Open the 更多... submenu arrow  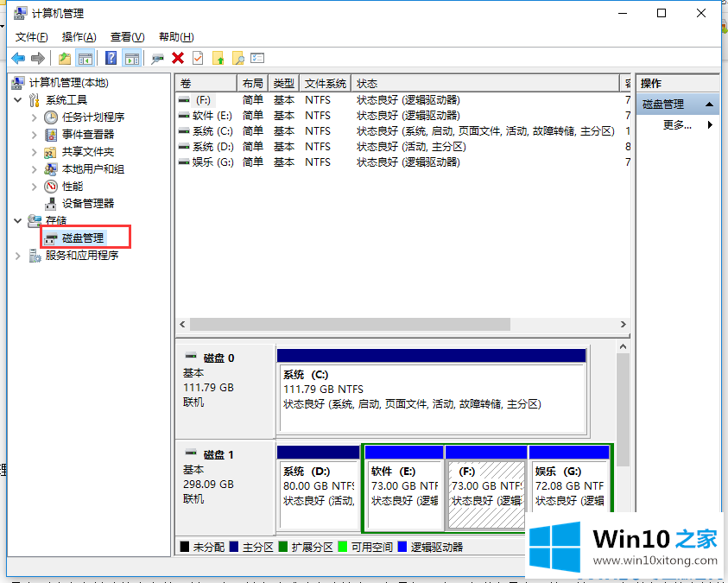pyautogui.click(x=710, y=124)
